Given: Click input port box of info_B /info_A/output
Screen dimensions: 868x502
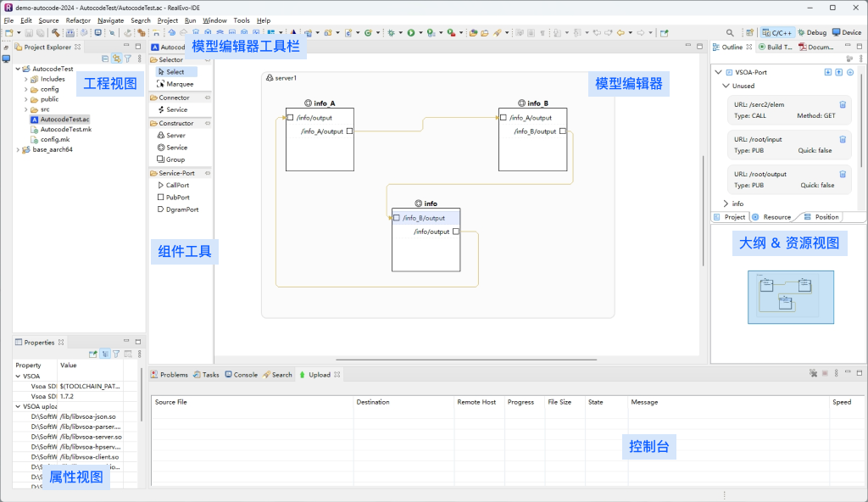Looking at the screenshot, I should point(504,118).
